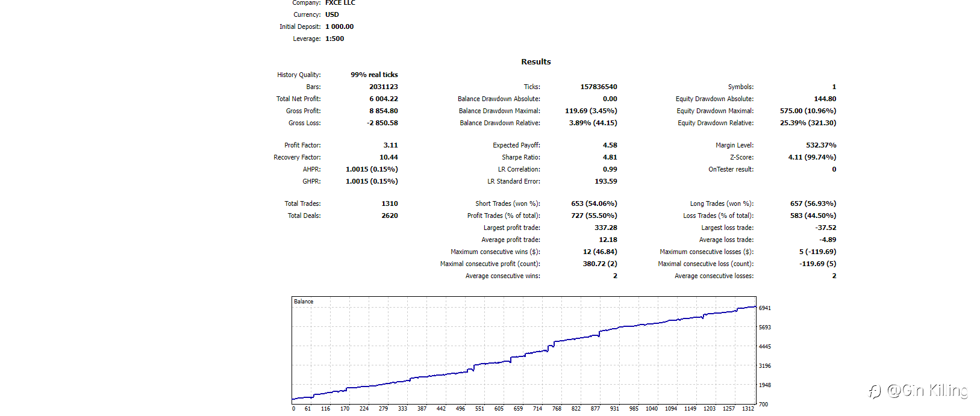
Task: Select the LR Standard Error value 193.59
Action: [x=606, y=181]
